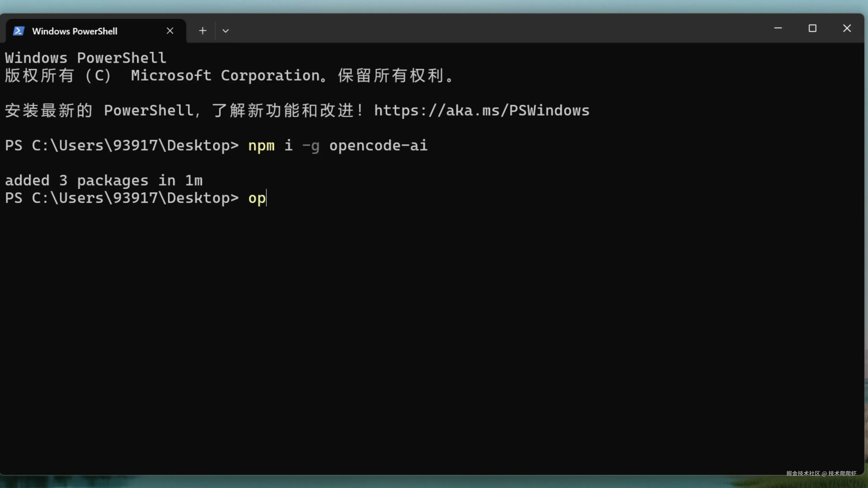Place cursor at the typed "op" input
The width and height of the screenshot is (868, 488).
257,198
